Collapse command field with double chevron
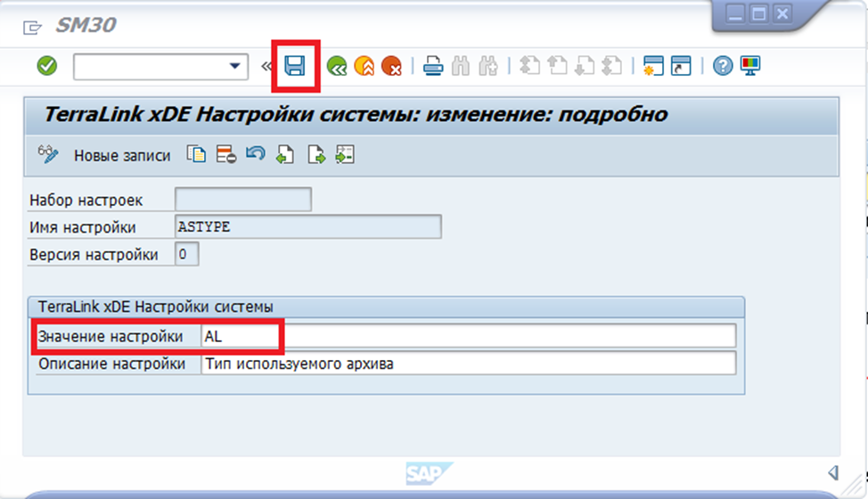 (266, 66)
